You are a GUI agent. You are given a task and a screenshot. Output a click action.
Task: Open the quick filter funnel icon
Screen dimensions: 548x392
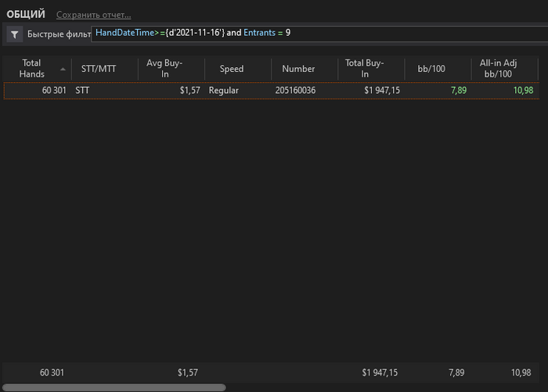15,34
